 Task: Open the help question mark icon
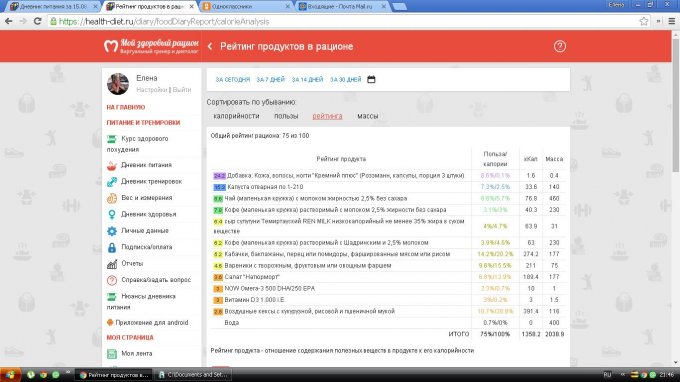pos(559,46)
